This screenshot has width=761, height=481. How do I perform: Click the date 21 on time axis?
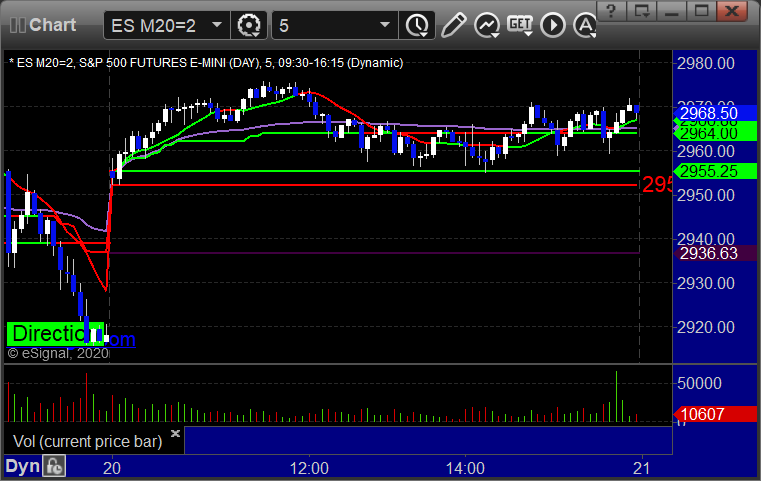point(642,468)
